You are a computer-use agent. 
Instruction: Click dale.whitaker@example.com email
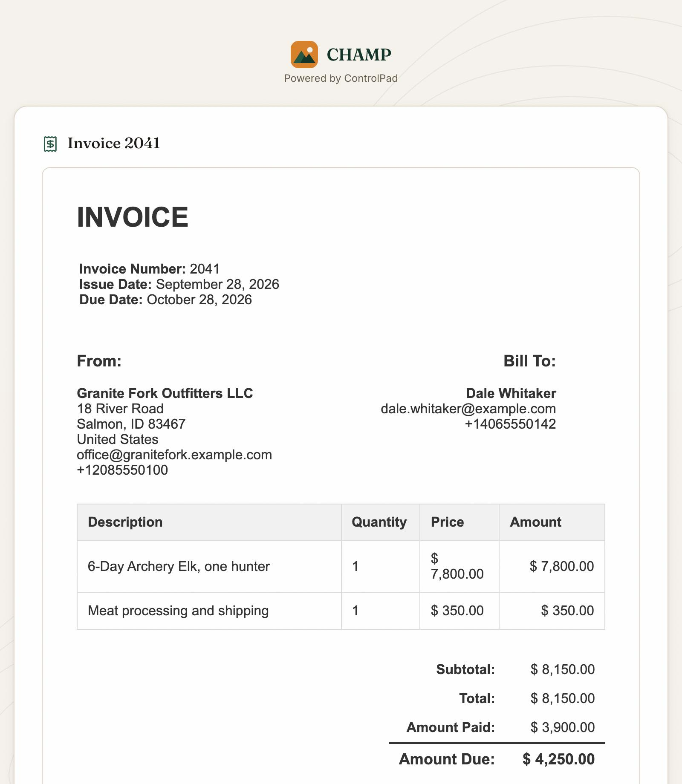(468, 409)
